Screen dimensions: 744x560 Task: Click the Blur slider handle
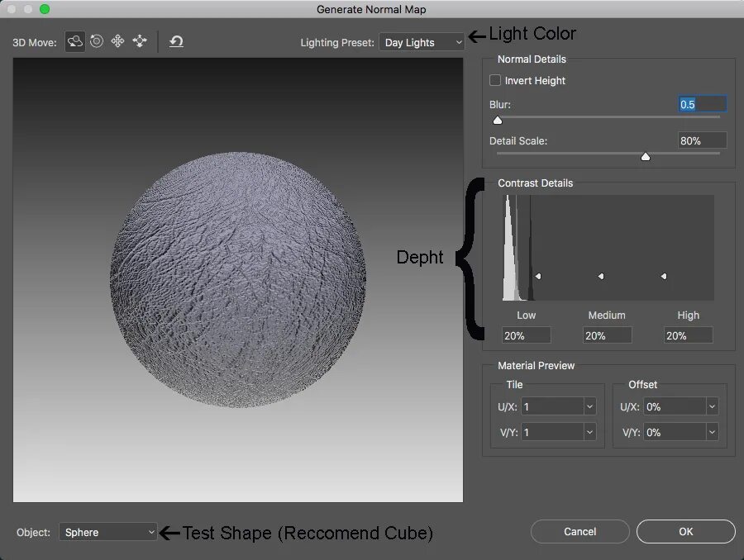coord(498,120)
